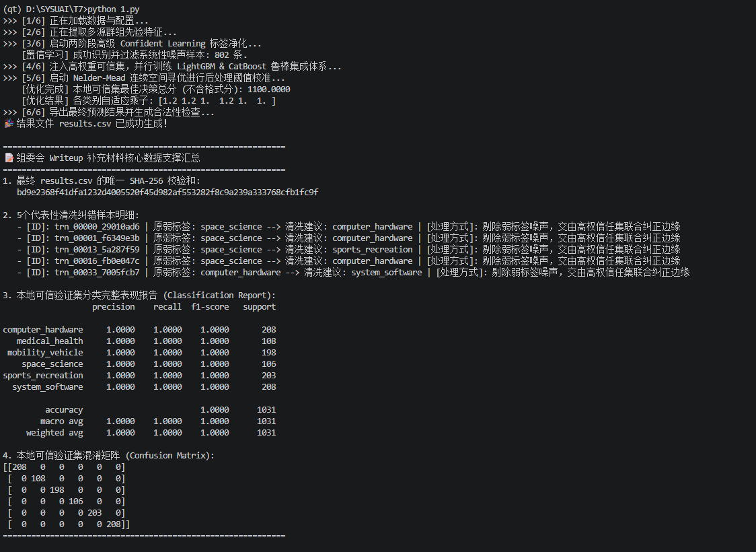Screen dimensions: 756x552
Task: Click the best decision score 1100.0000
Action: tap(268, 90)
